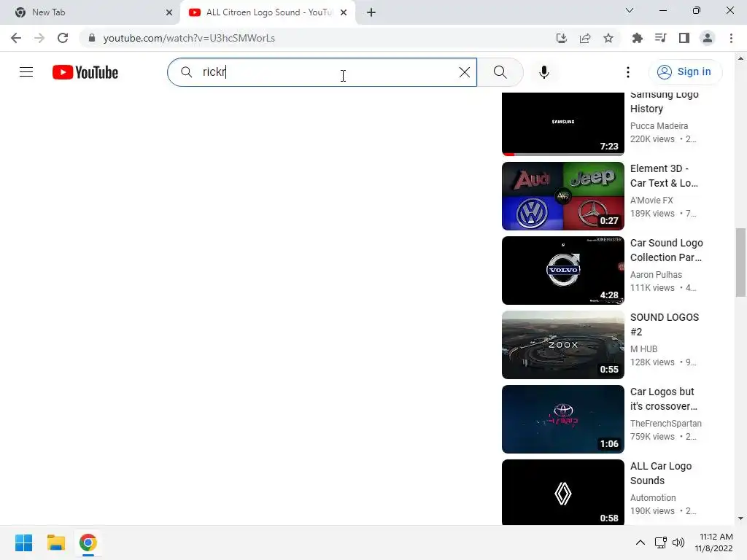
Task: Open the Audi Jeep VW Mercedes thumbnail
Action: pos(563,196)
